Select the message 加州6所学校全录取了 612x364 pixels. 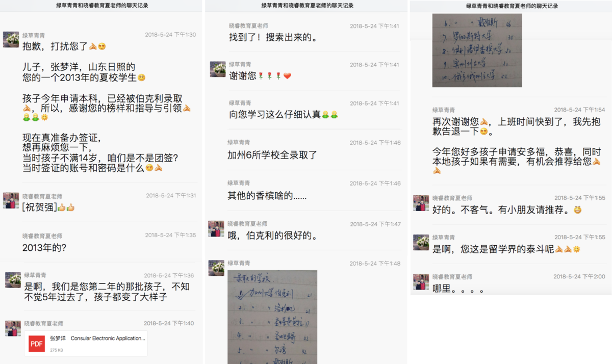[x=272, y=154]
